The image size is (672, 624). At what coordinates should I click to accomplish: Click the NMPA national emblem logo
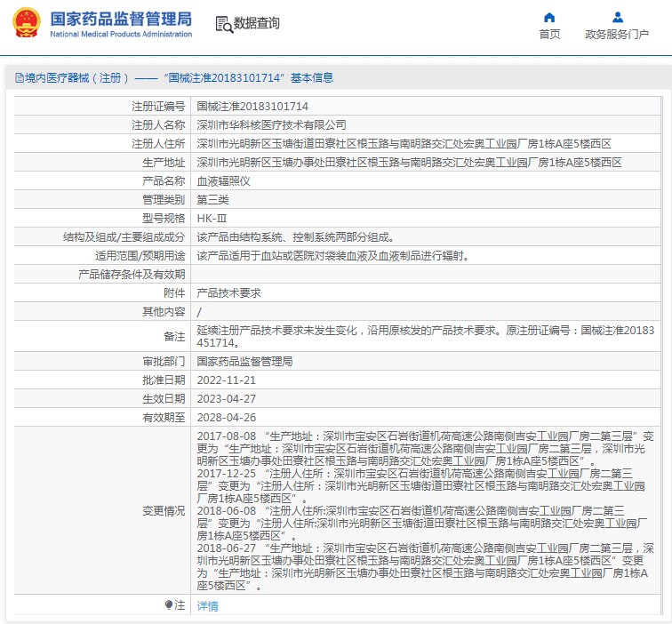pos(27,22)
